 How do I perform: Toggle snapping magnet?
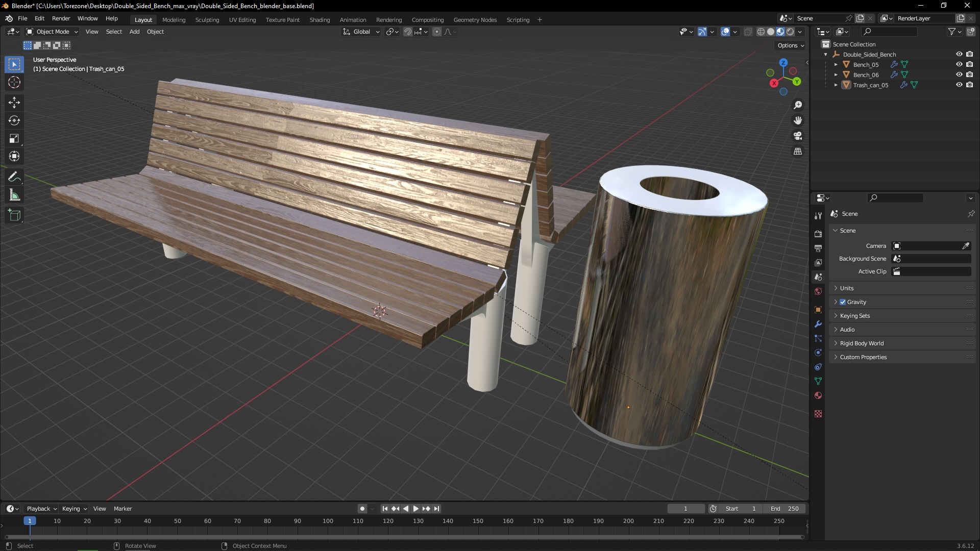click(407, 32)
